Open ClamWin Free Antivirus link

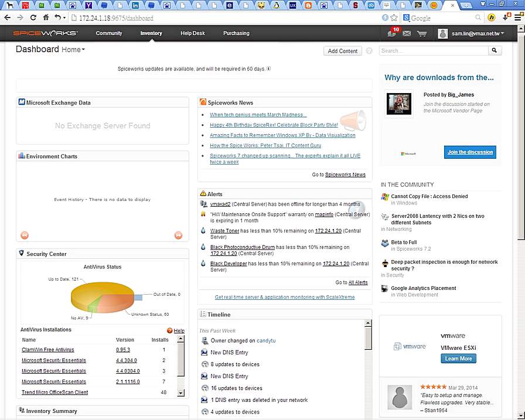coord(48,350)
